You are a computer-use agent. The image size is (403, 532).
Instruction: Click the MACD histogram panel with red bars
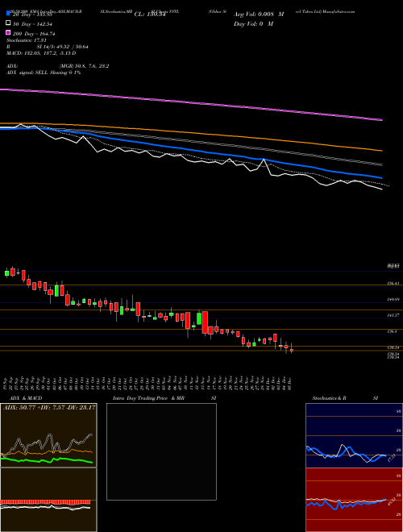[x=48, y=500]
